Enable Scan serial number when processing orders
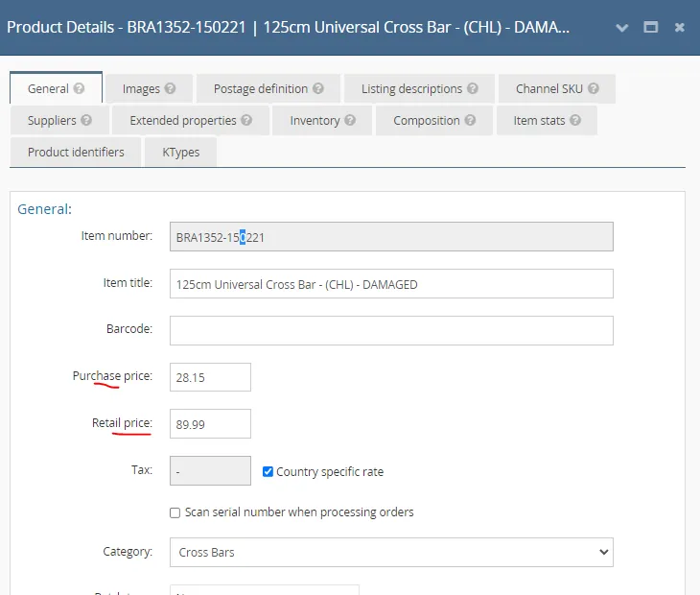This screenshot has height=595, width=700. [x=175, y=512]
